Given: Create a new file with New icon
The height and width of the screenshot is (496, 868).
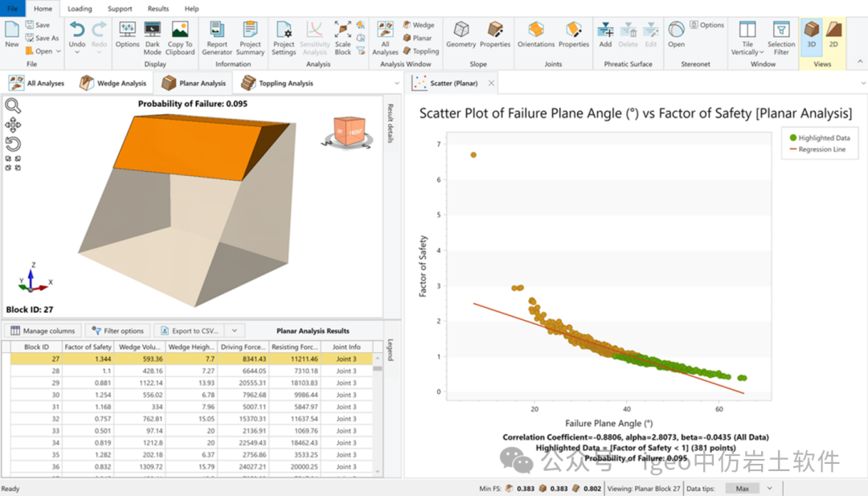Looking at the screenshot, I should click(11, 35).
